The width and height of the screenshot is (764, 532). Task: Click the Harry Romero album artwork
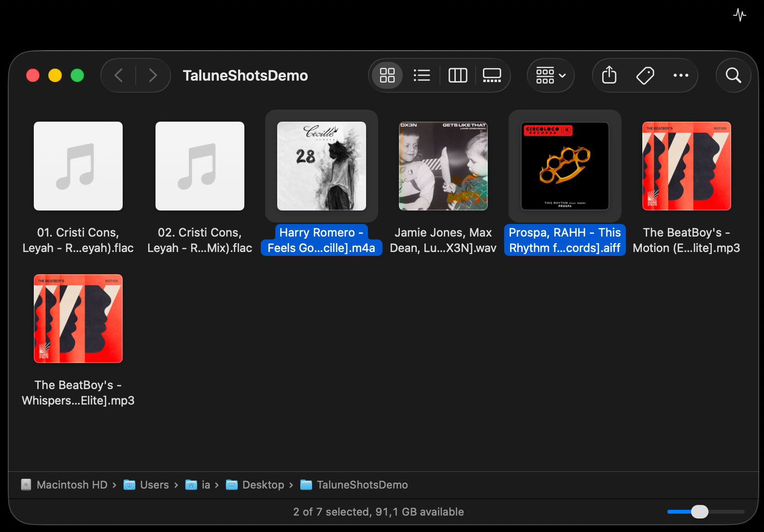pyautogui.click(x=322, y=166)
